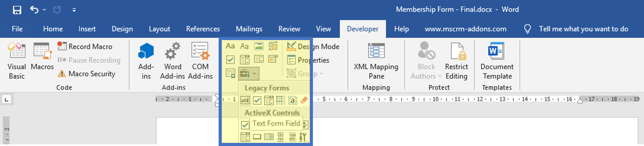Open the Add-ins store button

[x=146, y=61]
